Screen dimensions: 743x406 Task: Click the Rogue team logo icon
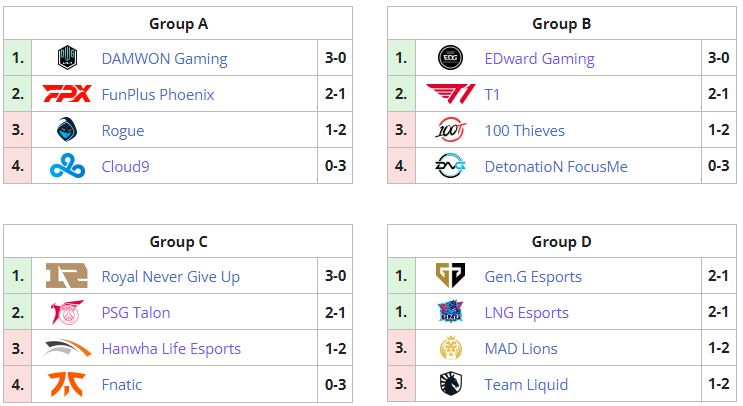(67, 131)
